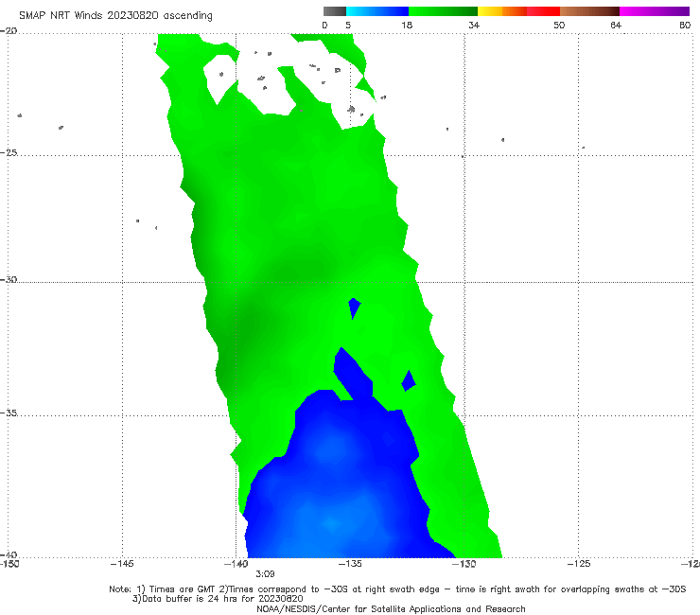Viewport: 700px width, 615px height.
Task: Click the longitude label '-135'
Action: 350,564
